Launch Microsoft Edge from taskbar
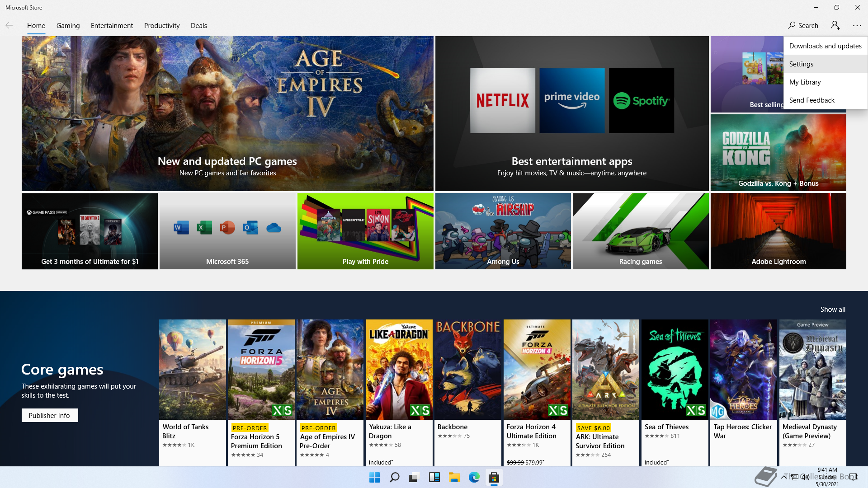 tap(474, 477)
